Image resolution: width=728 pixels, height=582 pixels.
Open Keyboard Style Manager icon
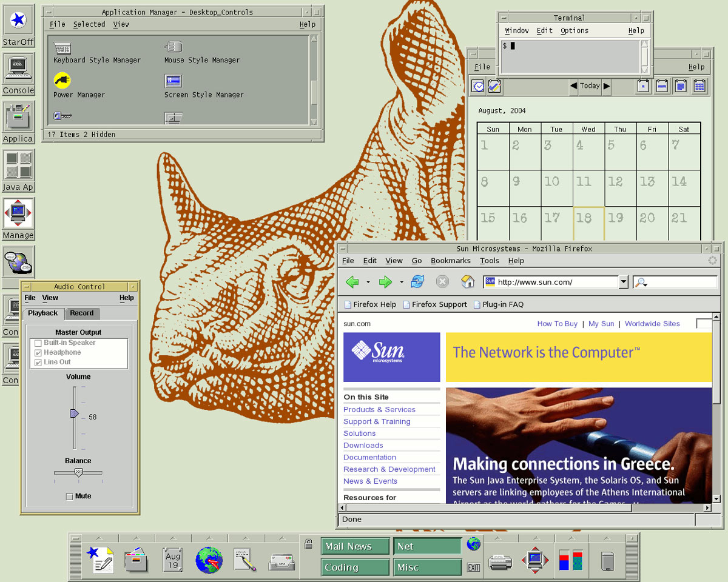click(62, 48)
